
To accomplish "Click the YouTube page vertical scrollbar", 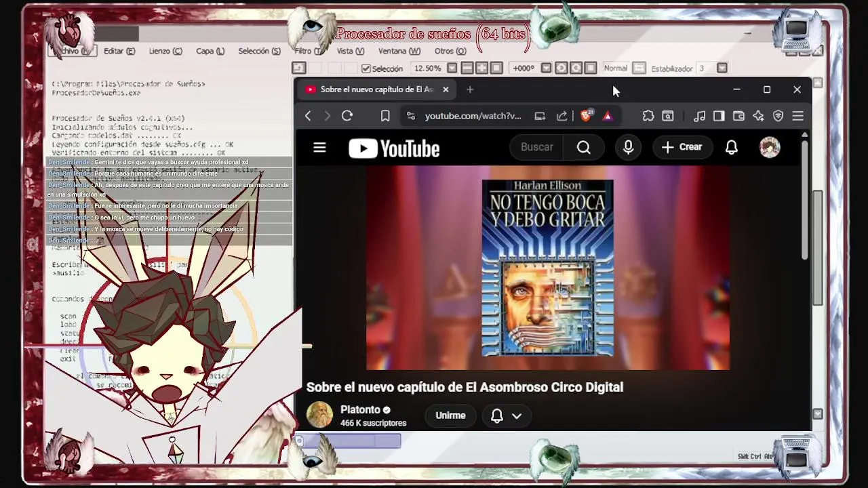I will click(x=805, y=200).
